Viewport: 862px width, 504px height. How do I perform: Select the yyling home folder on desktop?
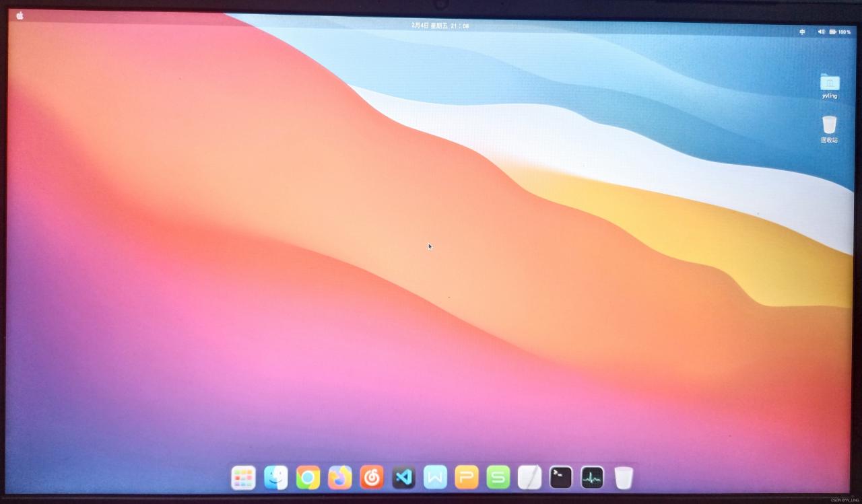click(x=830, y=86)
